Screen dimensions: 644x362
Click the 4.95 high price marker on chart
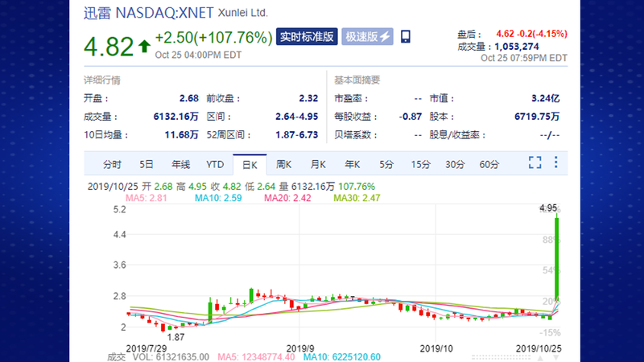(x=548, y=208)
